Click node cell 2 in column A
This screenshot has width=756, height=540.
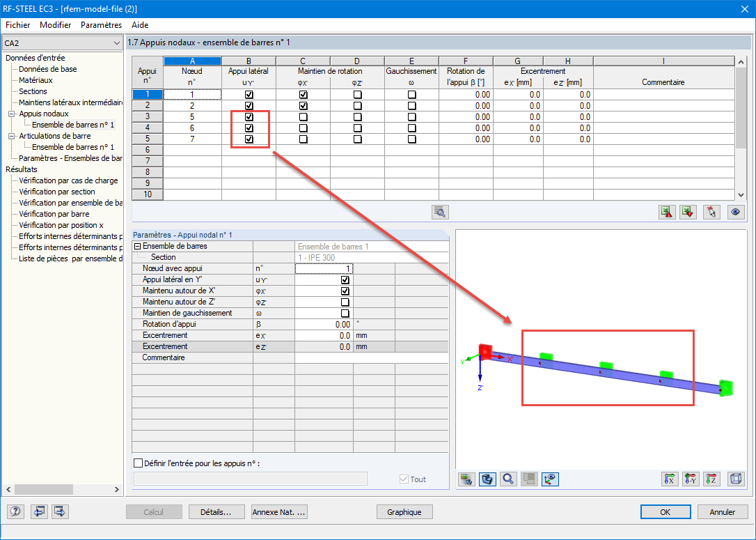coord(192,106)
